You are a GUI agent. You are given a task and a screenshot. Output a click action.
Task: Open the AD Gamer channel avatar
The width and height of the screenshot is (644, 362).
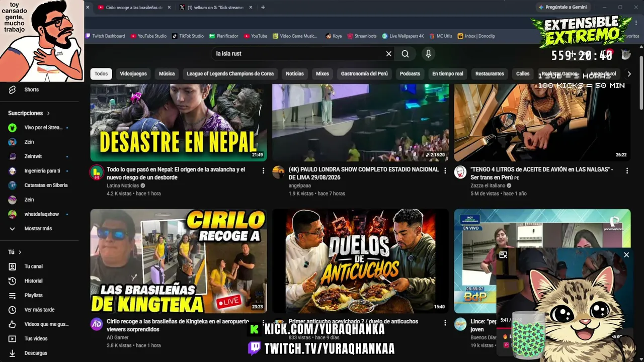pyautogui.click(x=97, y=324)
